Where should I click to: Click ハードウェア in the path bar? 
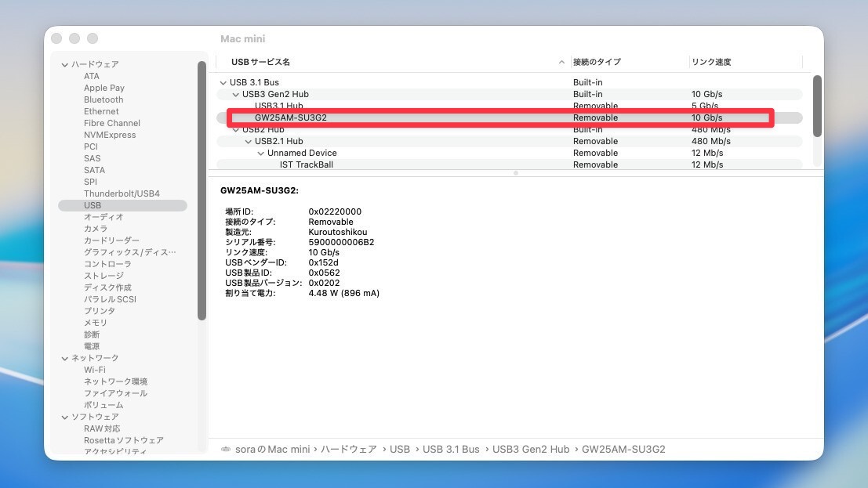pyautogui.click(x=349, y=450)
